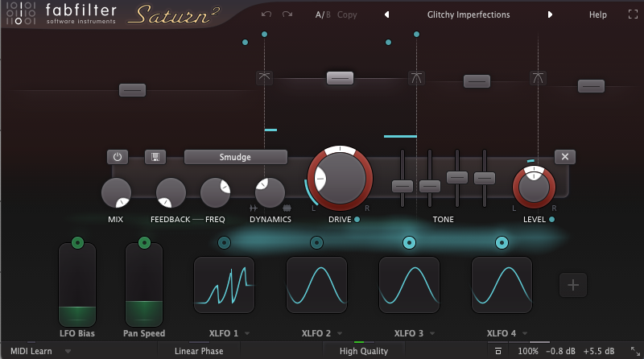Open the XLFO 1 waveform display
The height and width of the screenshot is (359, 644).
tap(225, 285)
